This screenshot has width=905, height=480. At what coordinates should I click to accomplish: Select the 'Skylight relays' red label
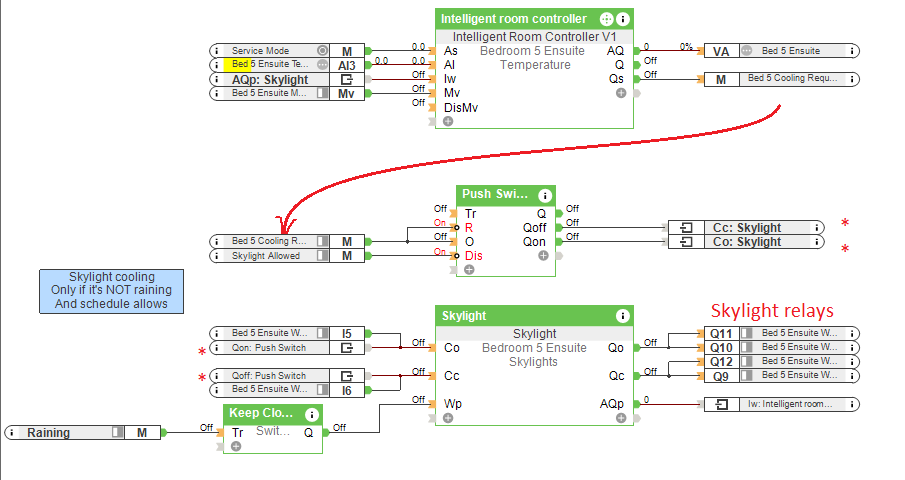pos(772,311)
